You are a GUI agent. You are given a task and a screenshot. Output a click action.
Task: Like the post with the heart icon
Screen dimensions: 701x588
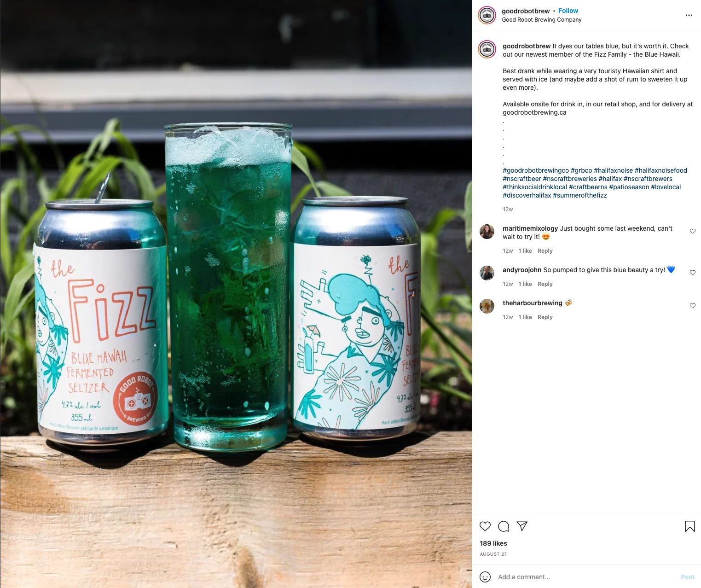click(485, 526)
